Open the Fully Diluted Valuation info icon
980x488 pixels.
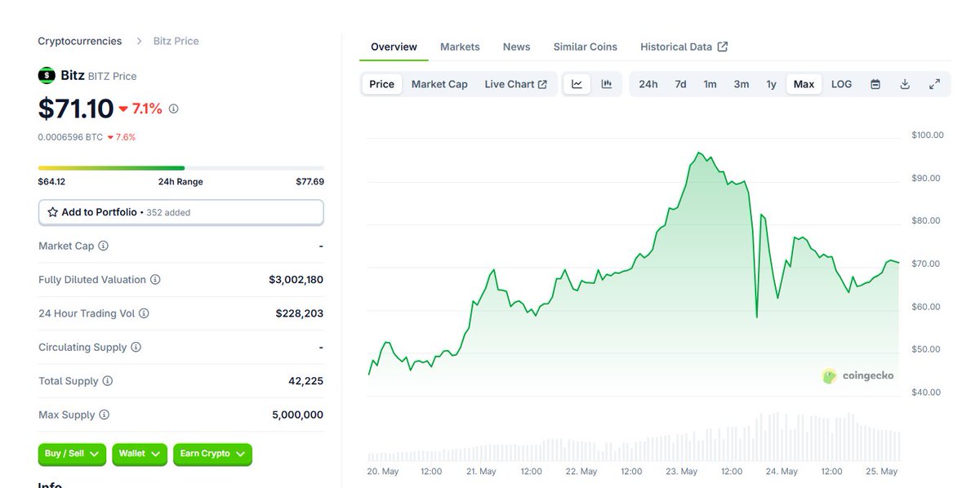tap(155, 279)
